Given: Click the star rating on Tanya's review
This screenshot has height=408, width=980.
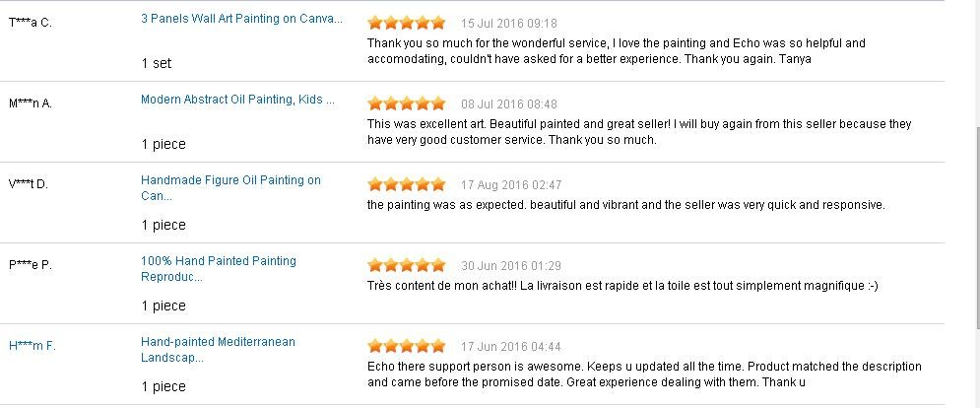Looking at the screenshot, I should point(406,23).
